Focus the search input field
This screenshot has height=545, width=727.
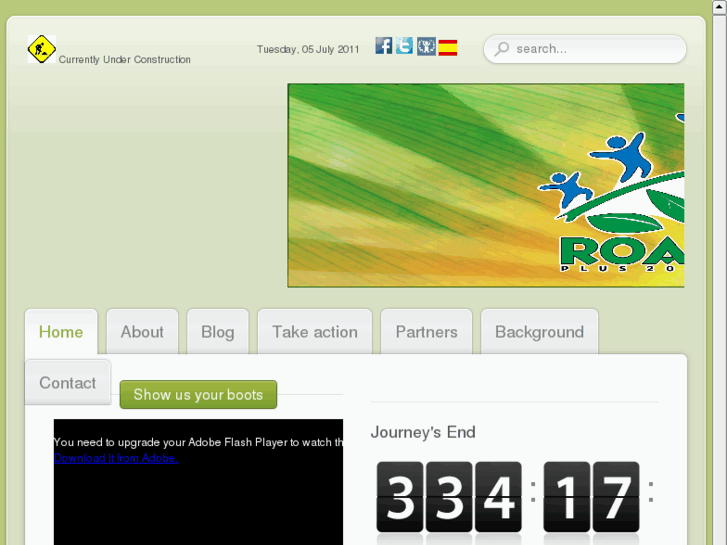585,49
